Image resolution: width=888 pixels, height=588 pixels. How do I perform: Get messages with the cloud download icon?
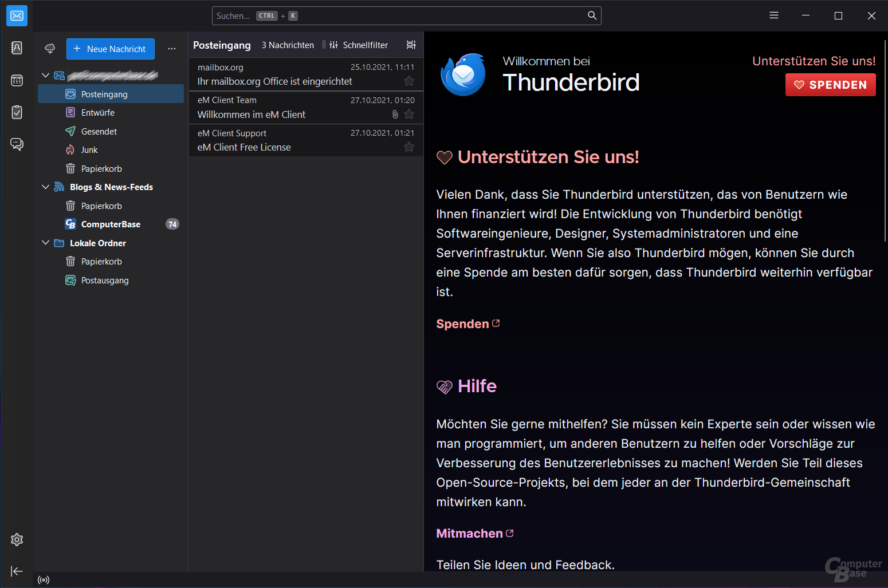click(50, 49)
